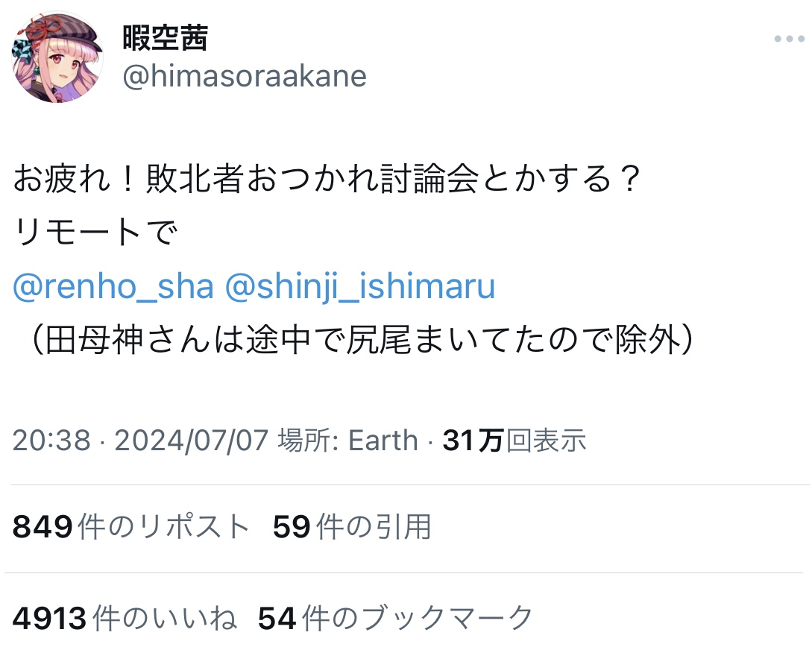
Task: Tap the @himasoraakane handle
Action: tap(244, 77)
